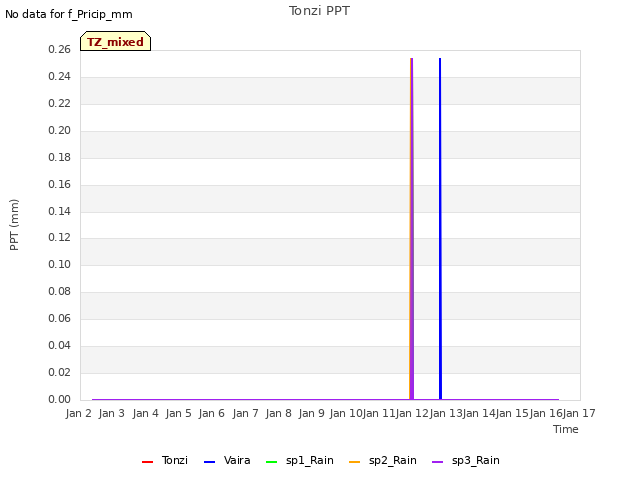Toggle the Tonzi series in the legend

(164, 461)
